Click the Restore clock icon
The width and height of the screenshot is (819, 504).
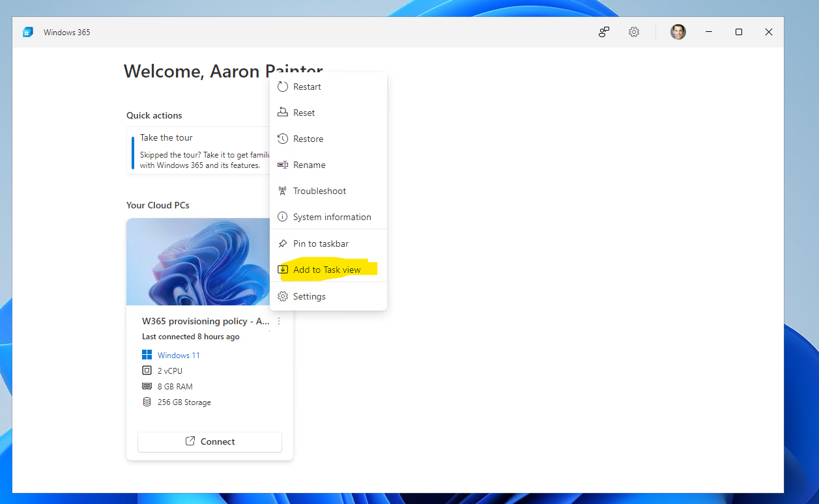282,139
